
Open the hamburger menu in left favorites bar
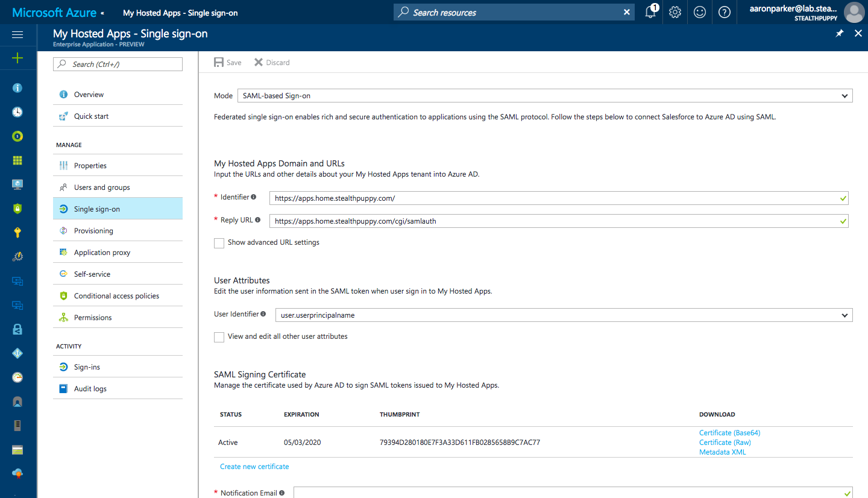pos(17,35)
